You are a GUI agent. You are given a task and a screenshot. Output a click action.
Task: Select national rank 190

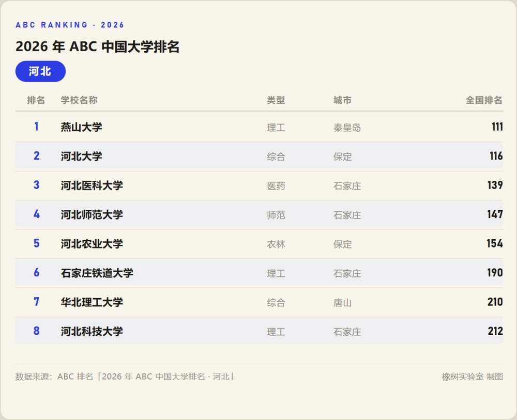(495, 273)
